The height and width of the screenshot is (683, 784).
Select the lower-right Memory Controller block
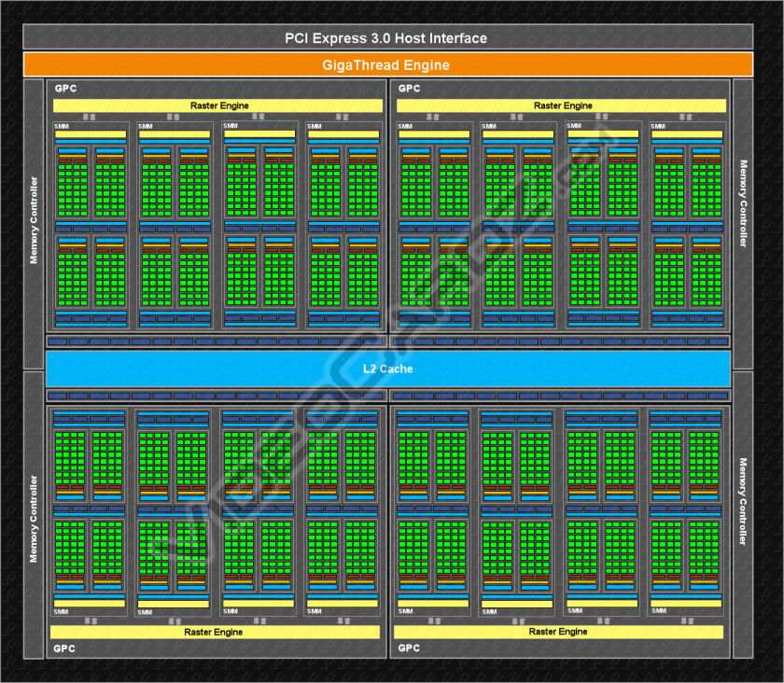coord(743,515)
